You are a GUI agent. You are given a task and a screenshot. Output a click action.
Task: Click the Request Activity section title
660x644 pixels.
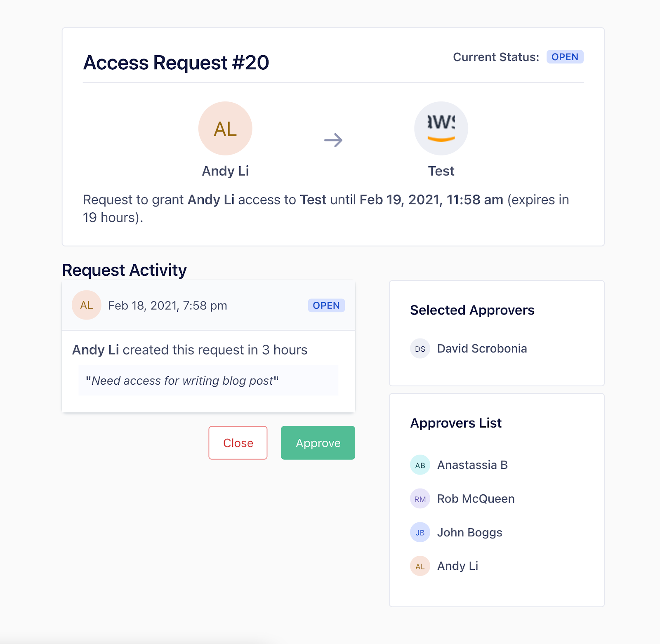124,270
